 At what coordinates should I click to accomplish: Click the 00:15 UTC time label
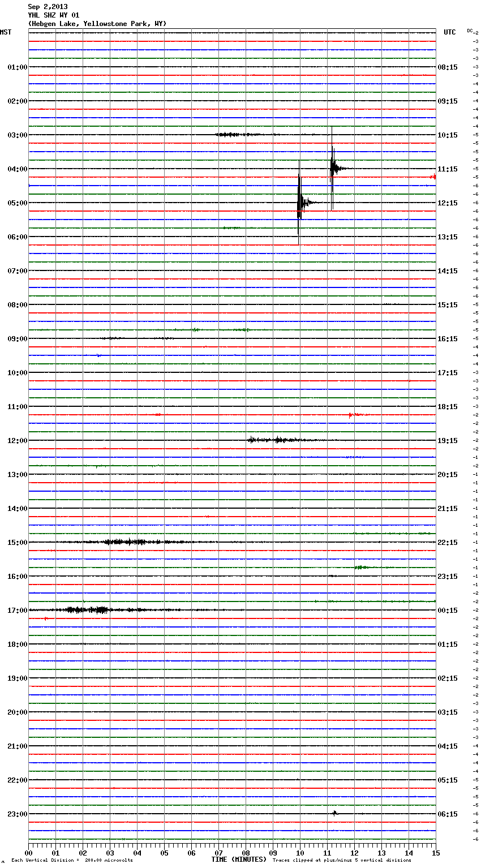tap(448, 611)
